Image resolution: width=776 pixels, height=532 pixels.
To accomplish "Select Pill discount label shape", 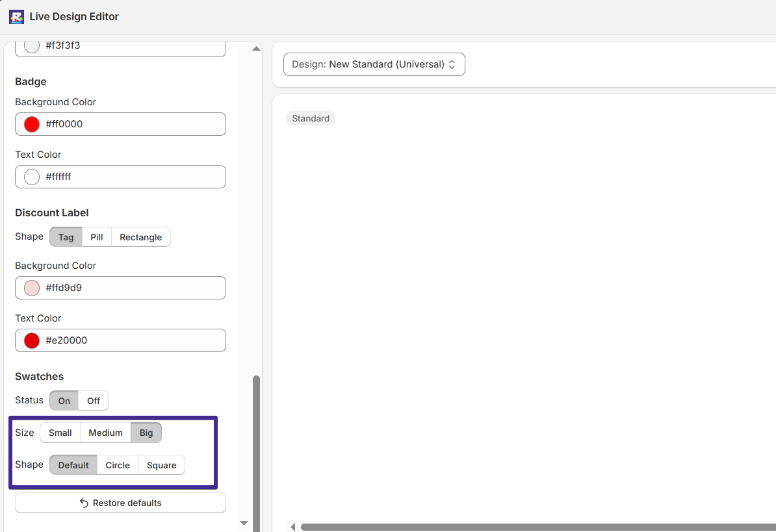I will click(x=96, y=237).
